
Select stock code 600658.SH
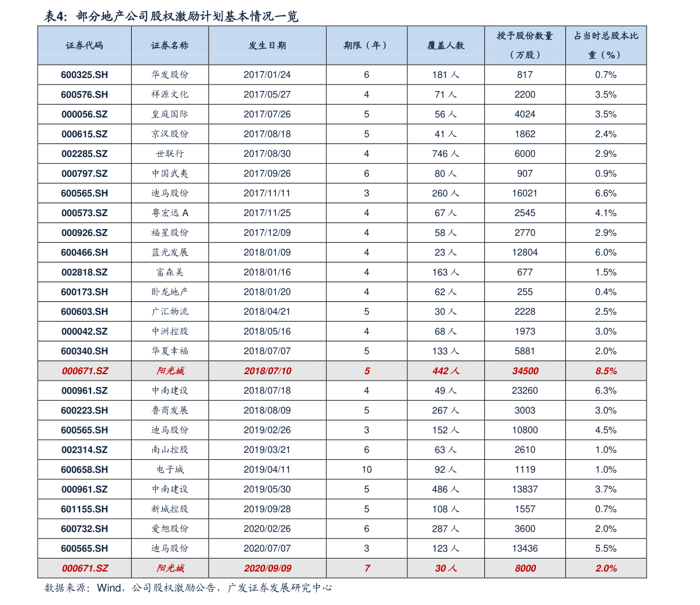click(x=85, y=469)
